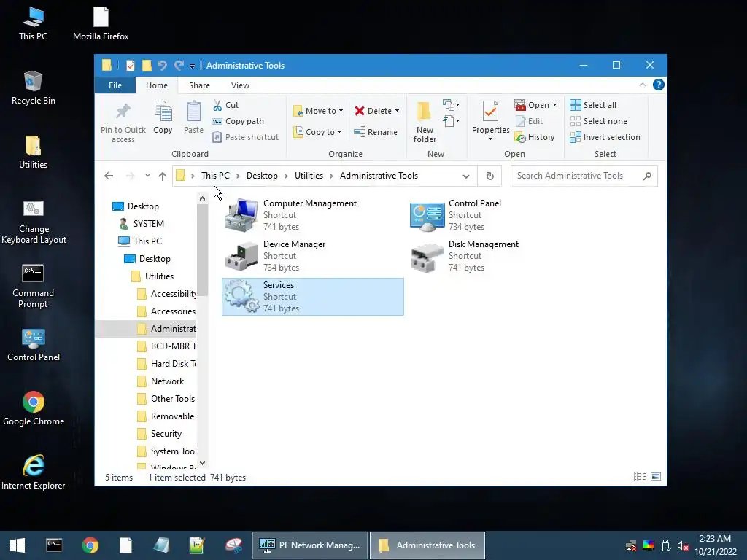Expand address bar history dropdown
Screen dimensions: 747x560
466,176
